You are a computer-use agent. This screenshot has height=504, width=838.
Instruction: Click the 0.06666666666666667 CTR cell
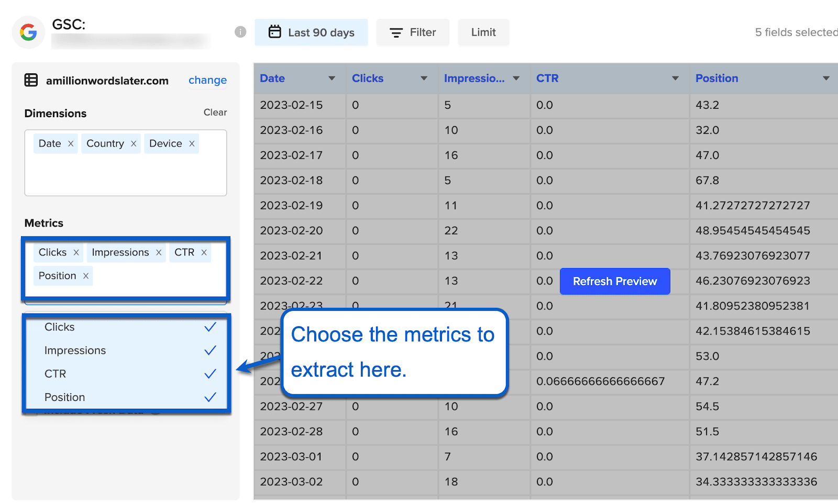coord(609,382)
